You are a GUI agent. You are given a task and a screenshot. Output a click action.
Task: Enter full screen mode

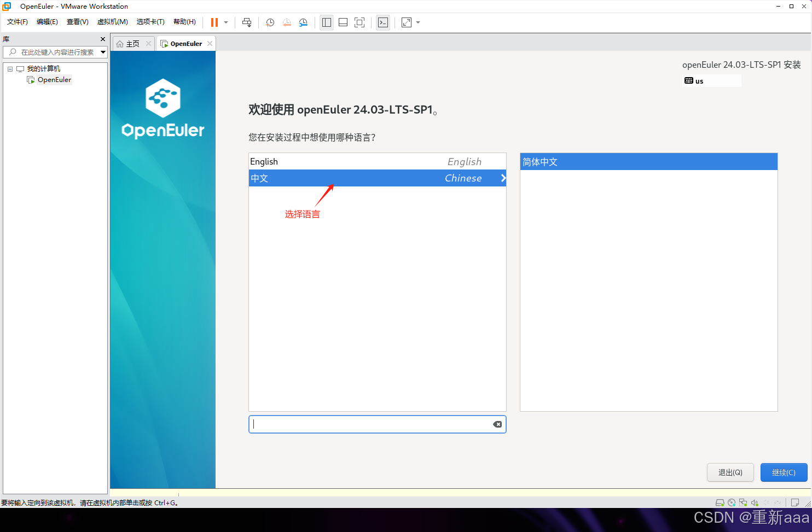tap(359, 22)
